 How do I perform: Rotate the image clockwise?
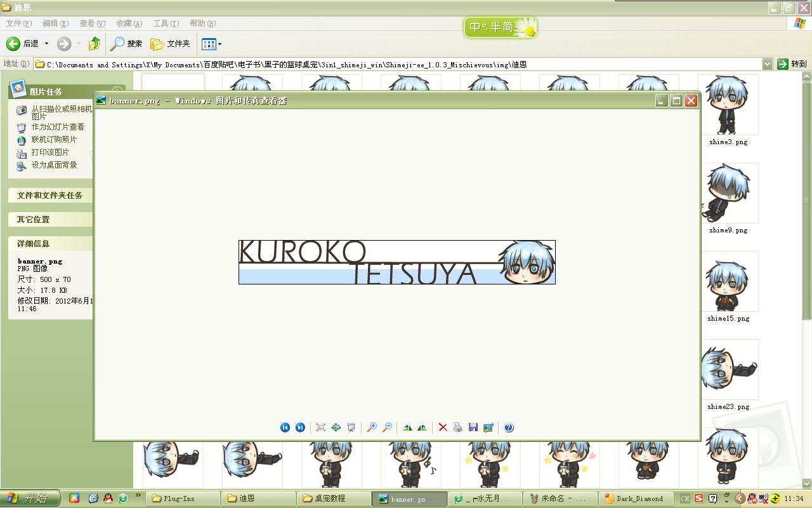tap(407, 427)
